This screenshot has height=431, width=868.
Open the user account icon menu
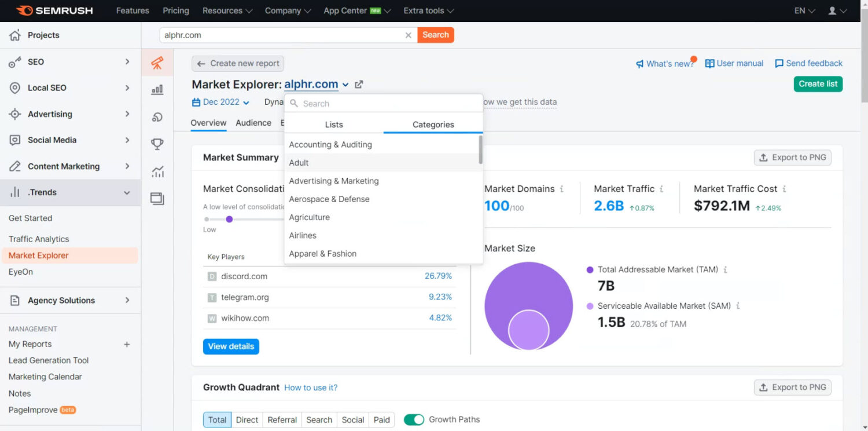[x=837, y=10]
